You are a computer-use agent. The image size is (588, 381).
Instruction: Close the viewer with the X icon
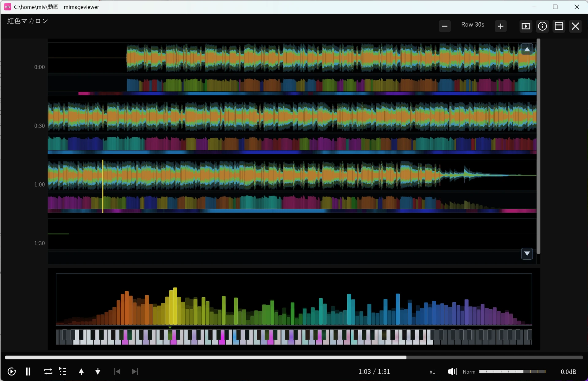click(575, 26)
